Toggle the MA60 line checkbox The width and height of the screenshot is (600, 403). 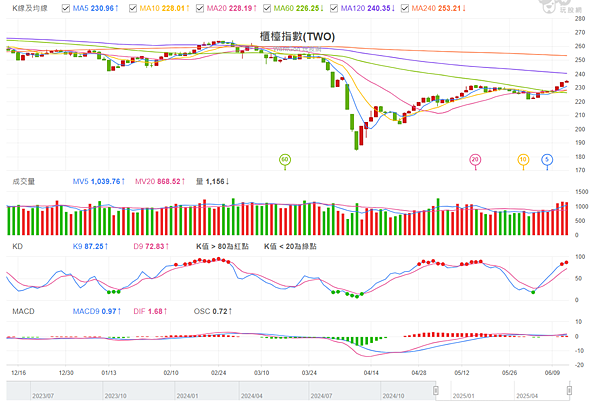[x=267, y=8]
